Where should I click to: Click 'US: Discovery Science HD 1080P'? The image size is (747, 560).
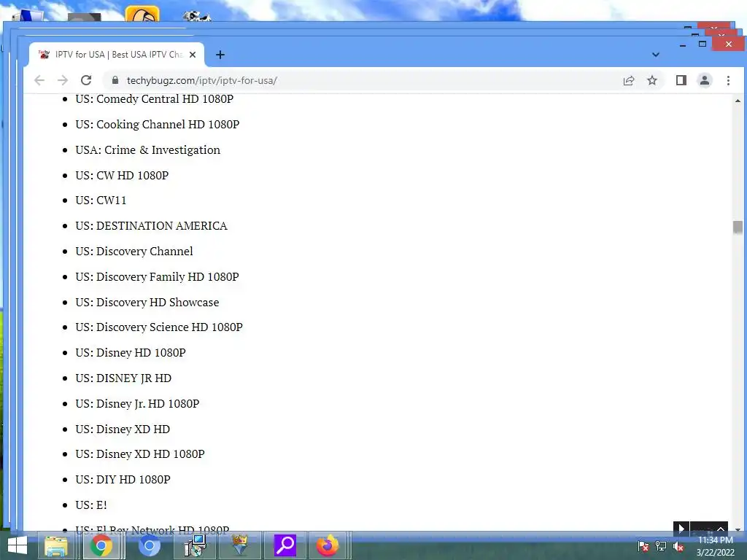tap(159, 327)
